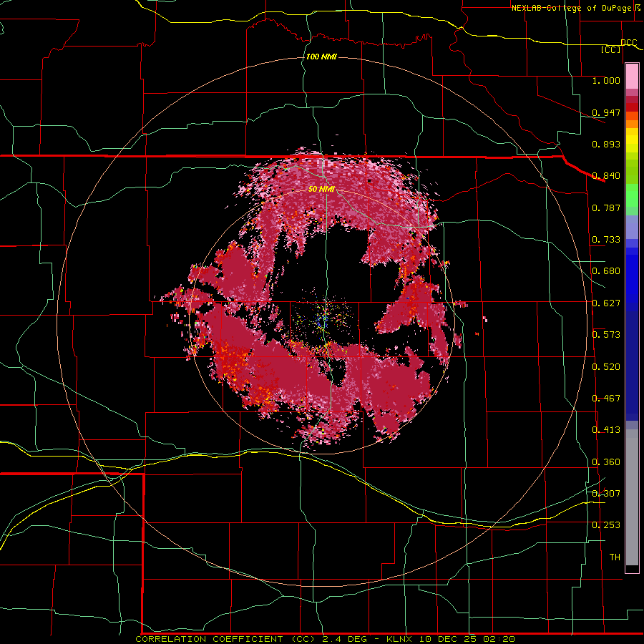This screenshot has height=644, width=644.
Task: Click the [CC] product label
Action: [x=611, y=50]
